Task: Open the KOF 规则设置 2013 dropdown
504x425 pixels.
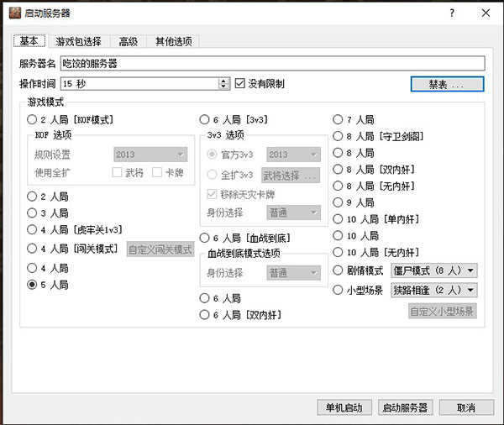Action: (x=150, y=155)
